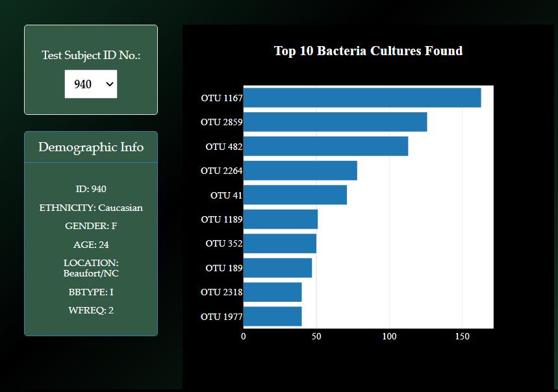Select the OTU 41 bar
558x392 pixels.
(294, 195)
